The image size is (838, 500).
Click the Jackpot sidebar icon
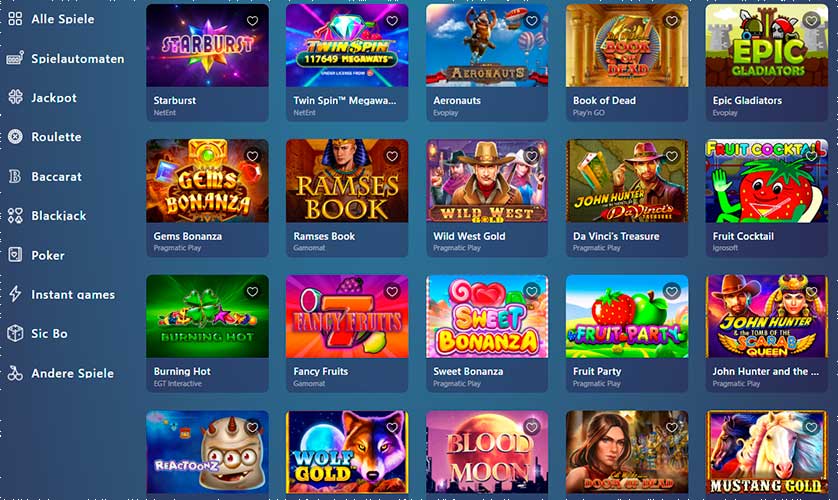point(15,97)
